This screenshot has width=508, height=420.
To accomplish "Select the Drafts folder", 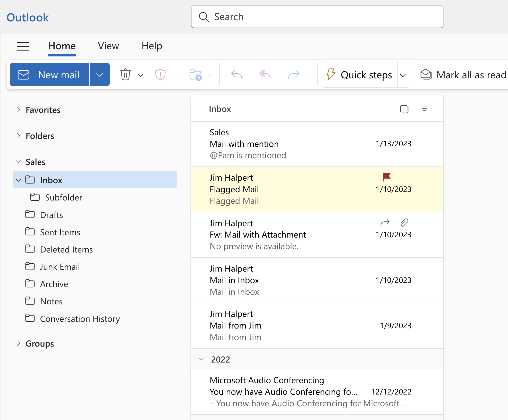I will click(x=52, y=214).
